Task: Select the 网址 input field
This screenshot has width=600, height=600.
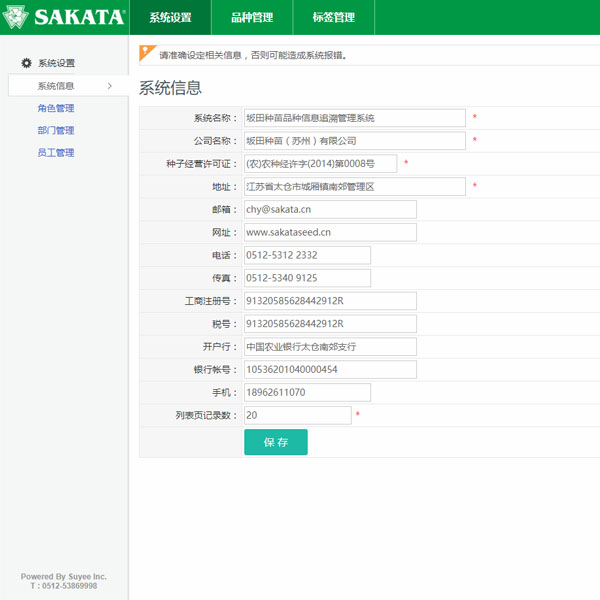Action: click(330, 232)
